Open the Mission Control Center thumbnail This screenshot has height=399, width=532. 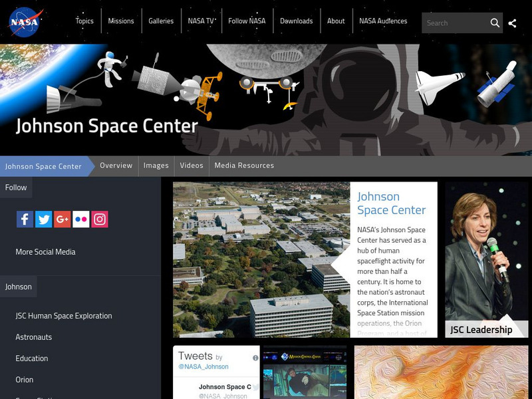coord(305,372)
